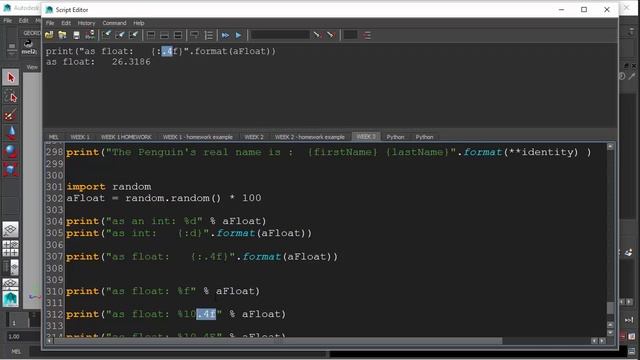Click the Clear History icon
640x360 pixels.
point(106,35)
